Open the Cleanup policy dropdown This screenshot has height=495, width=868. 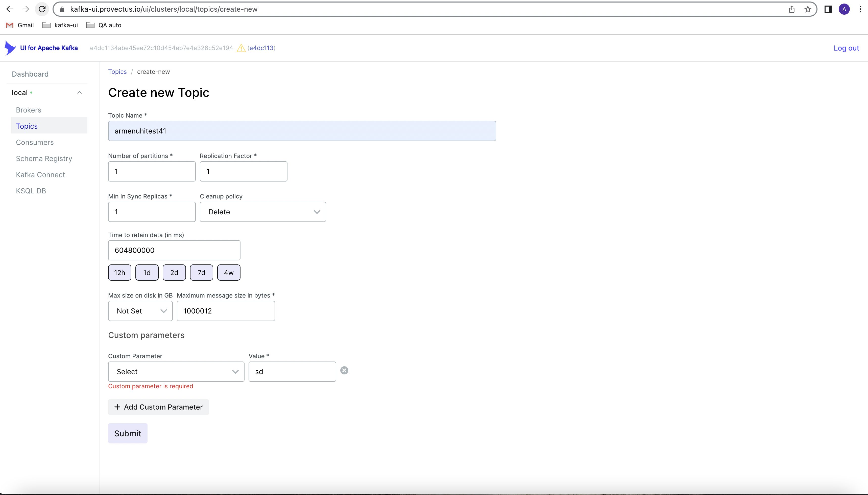tap(263, 211)
